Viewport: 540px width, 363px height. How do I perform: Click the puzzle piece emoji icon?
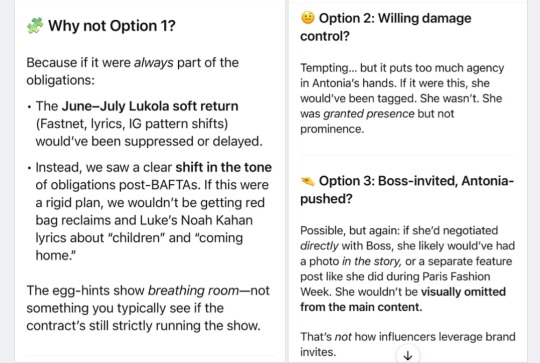pyautogui.click(x=35, y=25)
